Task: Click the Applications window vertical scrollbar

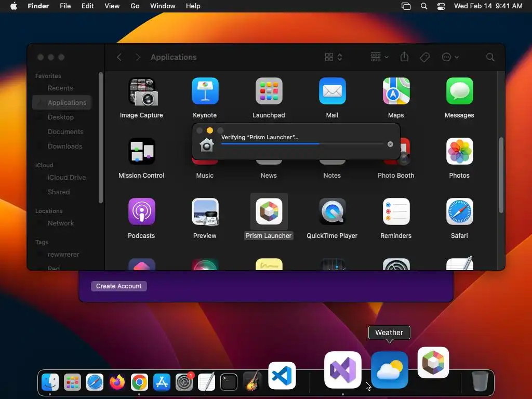Action: [x=501, y=175]
